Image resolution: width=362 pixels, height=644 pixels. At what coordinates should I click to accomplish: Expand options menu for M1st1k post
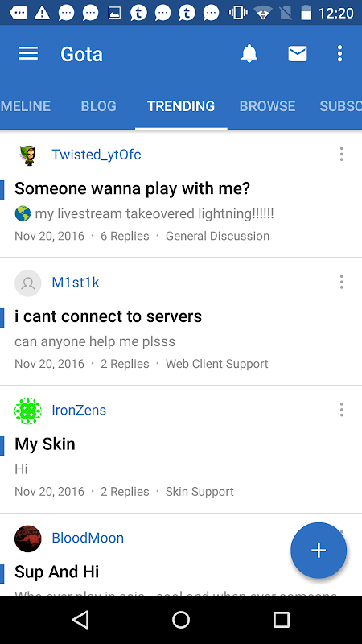tap(341, 283)
